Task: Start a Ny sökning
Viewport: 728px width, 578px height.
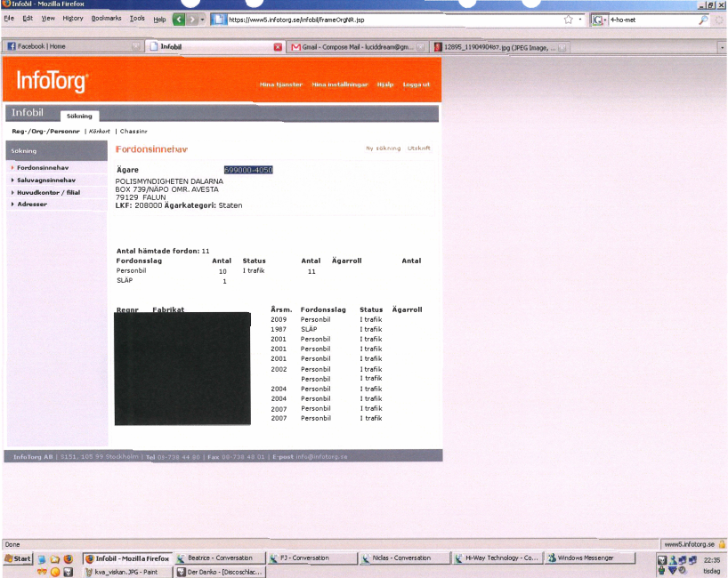Action: [383, 148]
